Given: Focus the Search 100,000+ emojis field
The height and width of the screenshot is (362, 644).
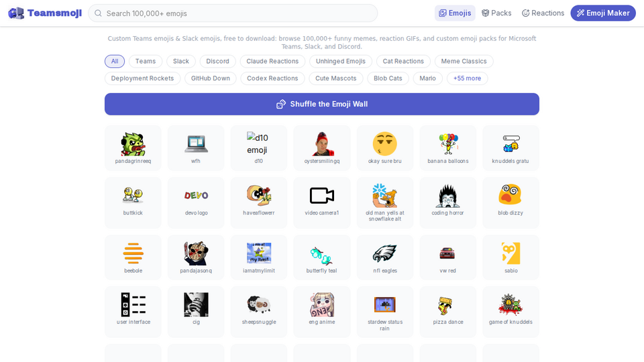Looking at the screenshot, I should (x=233, y=13).
